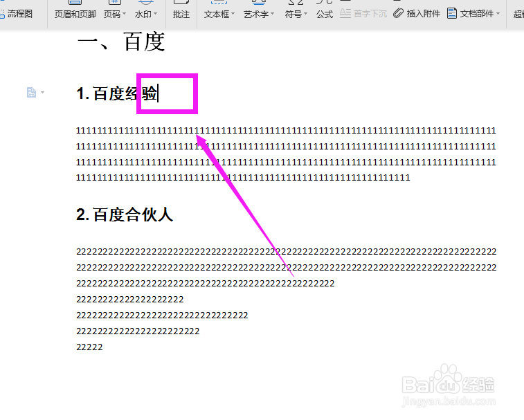Expand the 水印 dropdown arrow
Viewport: 524px width, 420px height.
point(155,14)
